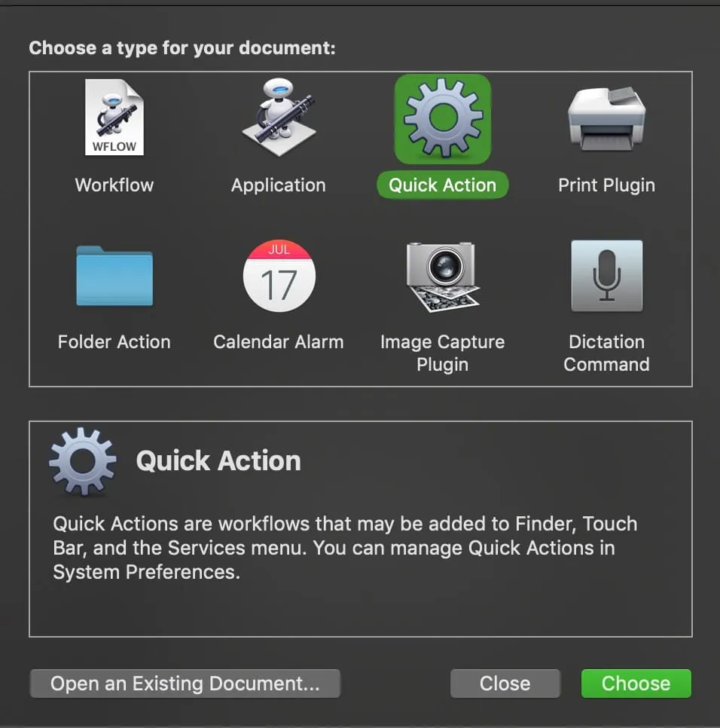Click the Folder Action text label
The image size is (720, 728).
point(114,342)
